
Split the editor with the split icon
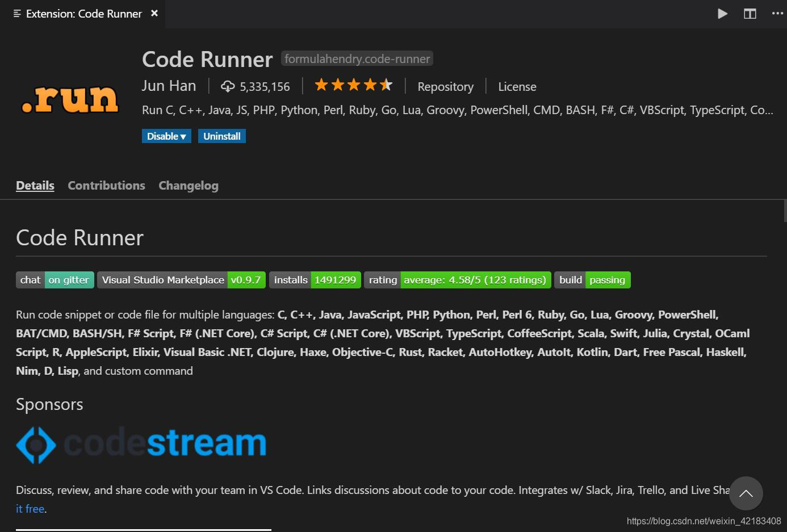[x=750, y=14]
